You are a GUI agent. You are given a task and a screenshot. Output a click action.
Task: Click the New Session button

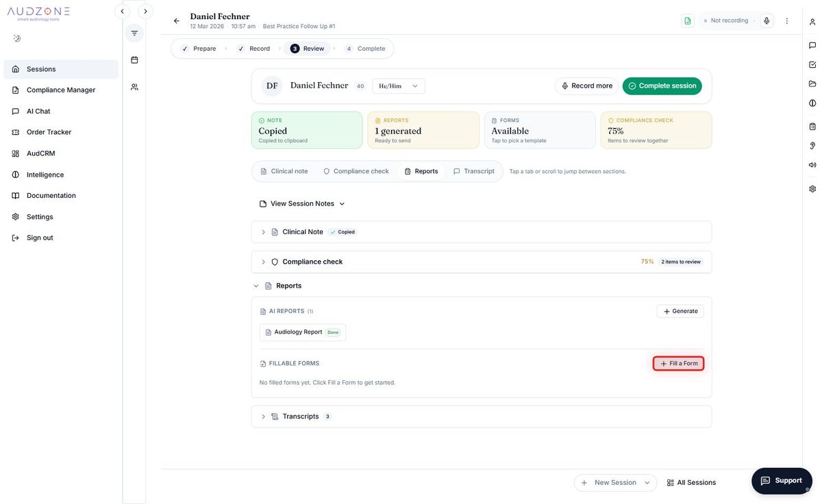[x=609, y=483]
